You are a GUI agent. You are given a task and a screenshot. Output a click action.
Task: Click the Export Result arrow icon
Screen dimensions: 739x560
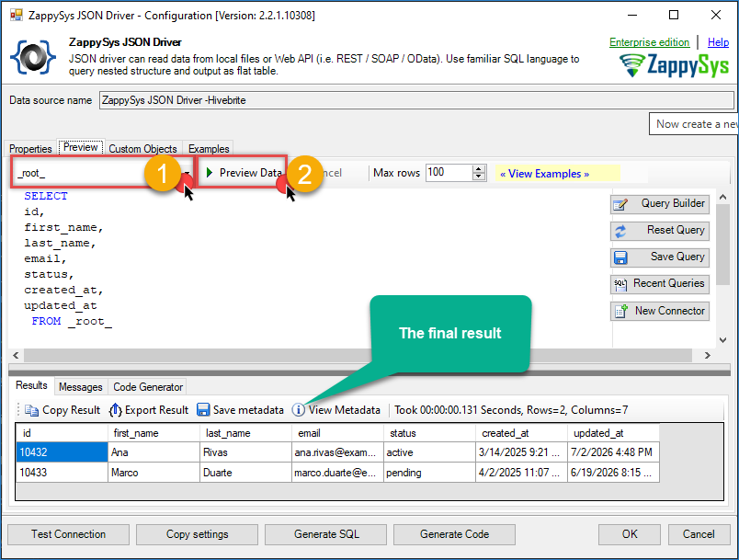point(116,410)
